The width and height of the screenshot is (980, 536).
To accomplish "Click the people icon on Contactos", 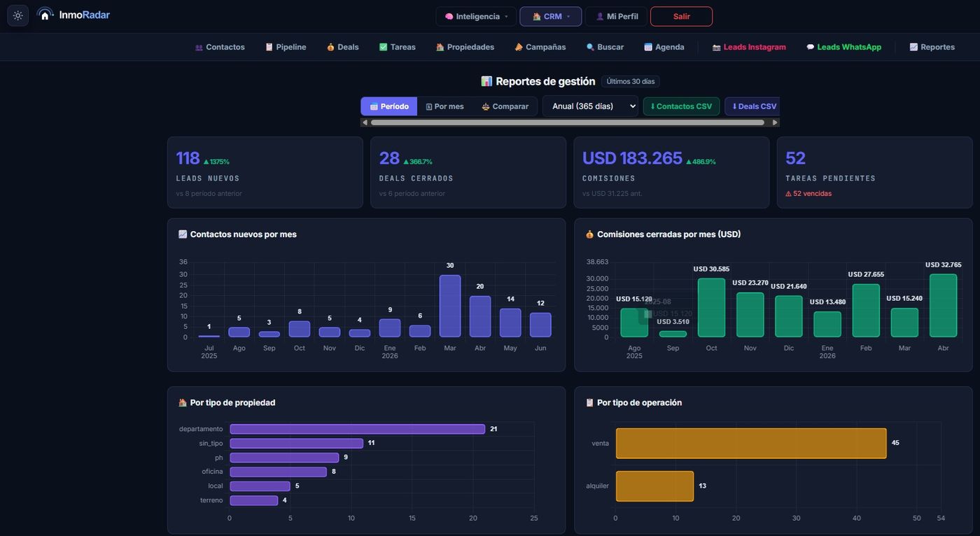I will (x=199, y=48).
